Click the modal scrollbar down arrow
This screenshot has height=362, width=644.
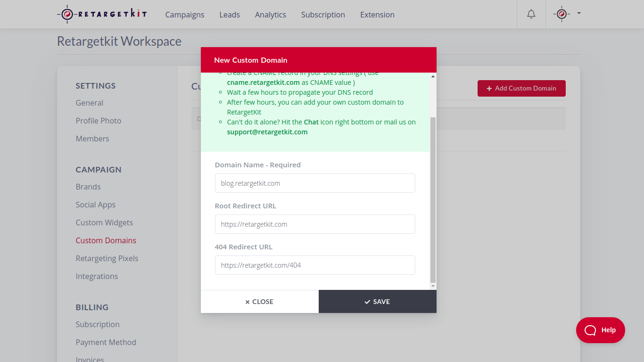pos(433,286)
